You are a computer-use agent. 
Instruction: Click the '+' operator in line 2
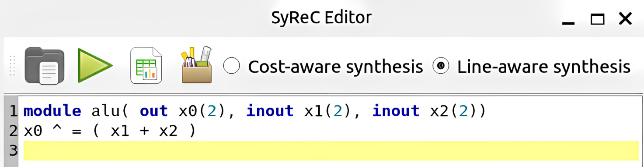point(144,131)
